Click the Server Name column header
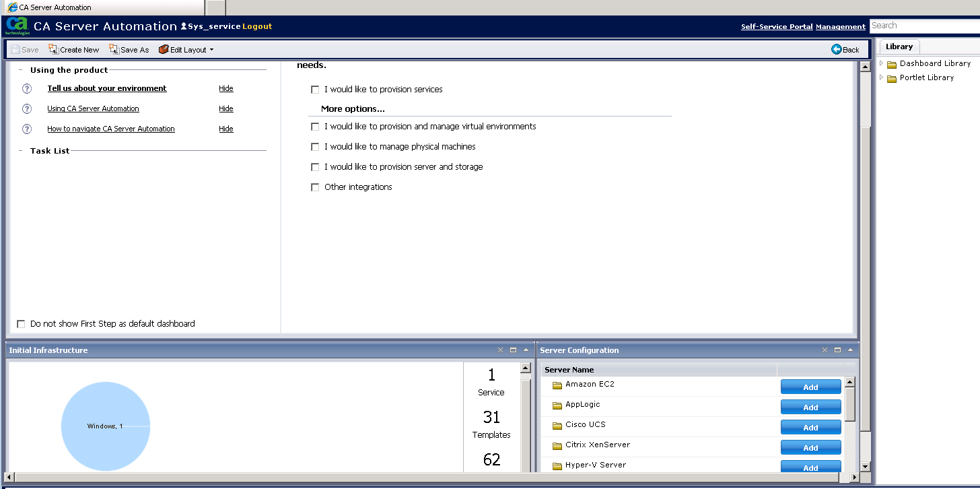980x489 pixels. pos(659,370)
